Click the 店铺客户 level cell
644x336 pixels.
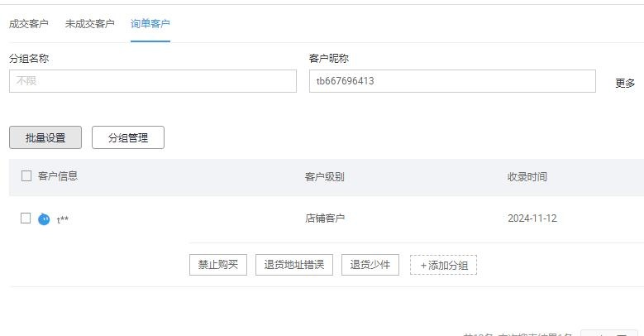click(x=324, y=218)
